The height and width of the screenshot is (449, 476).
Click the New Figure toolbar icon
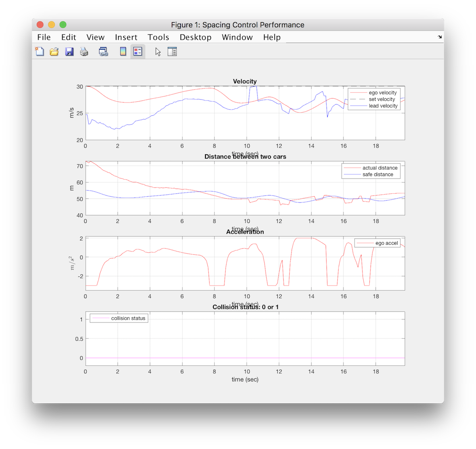click(40, 52)
